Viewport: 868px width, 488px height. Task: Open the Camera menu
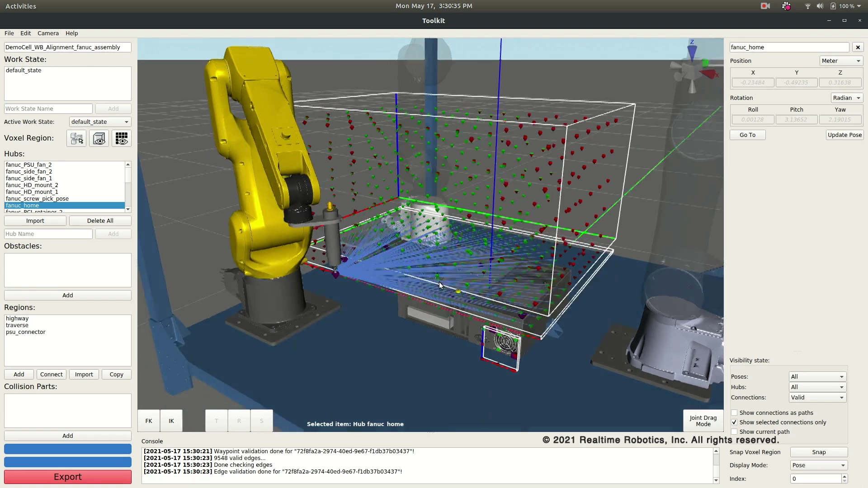[48, 33]
